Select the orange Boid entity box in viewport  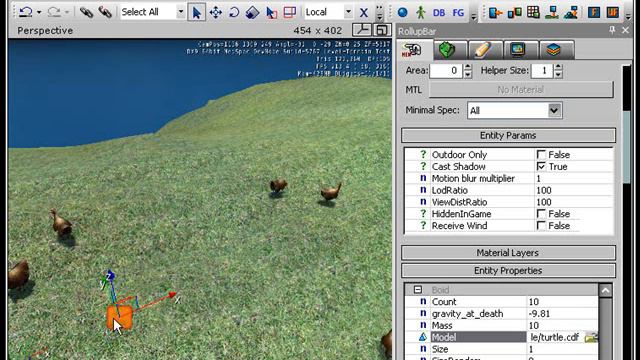tap(120, 318)
